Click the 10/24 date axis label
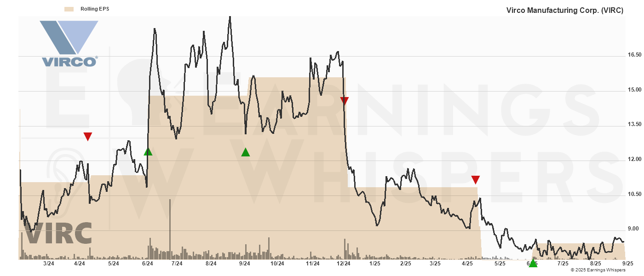 (x=277, y=264)
